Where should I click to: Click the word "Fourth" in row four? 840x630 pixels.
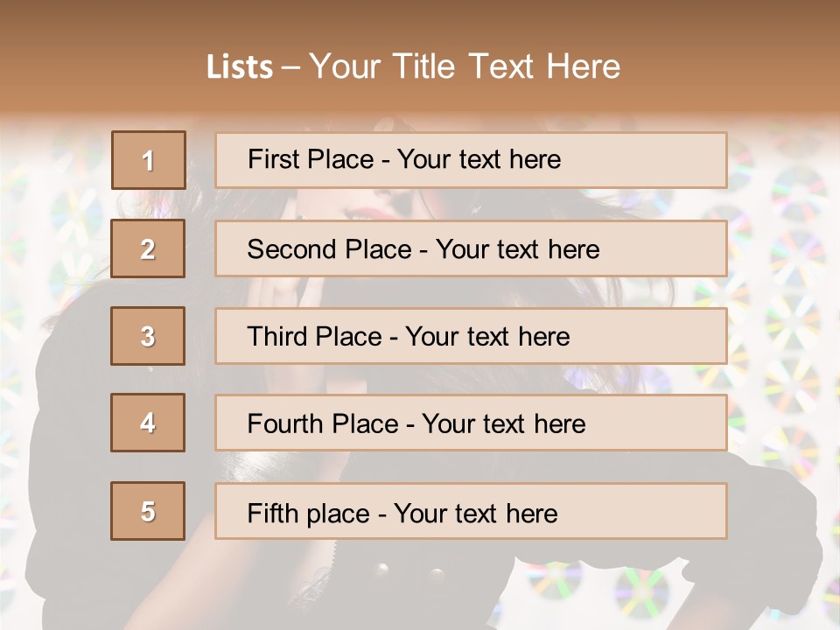(x=286, y=424)
